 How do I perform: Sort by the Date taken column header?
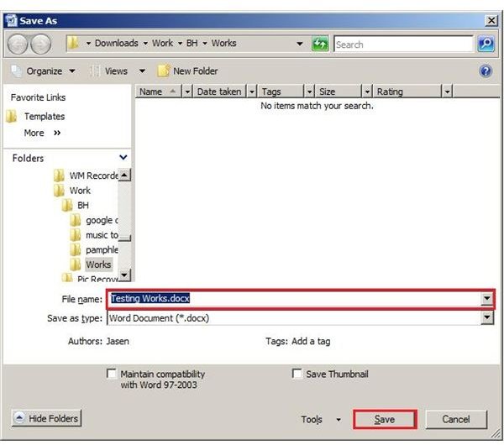219,92
